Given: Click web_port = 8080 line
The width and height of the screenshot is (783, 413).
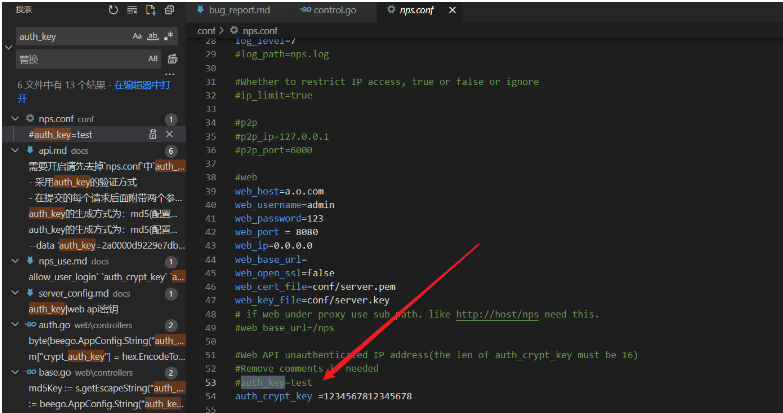Looking at the screenshot, I should pyautogui.click(x=277, y=232).
